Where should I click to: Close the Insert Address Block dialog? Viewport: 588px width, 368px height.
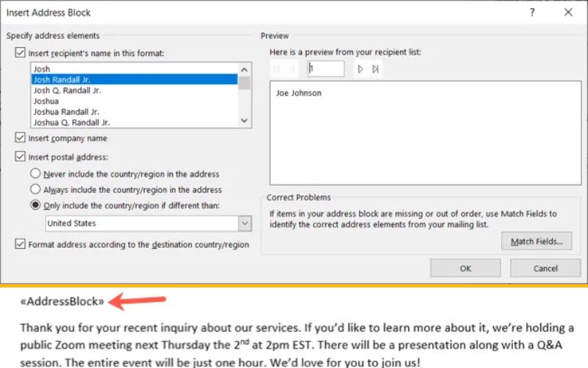567,13
